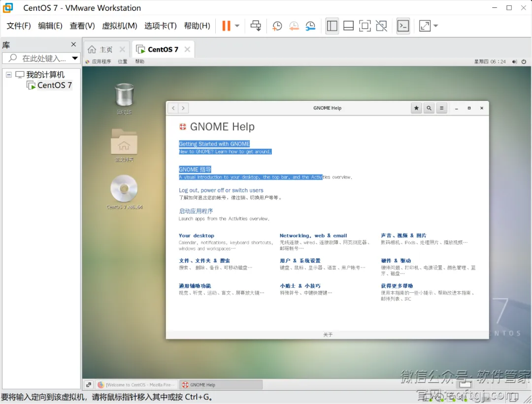Open the guest 应用程序 menu
532x404 pixels.
(x=99, y=62)
